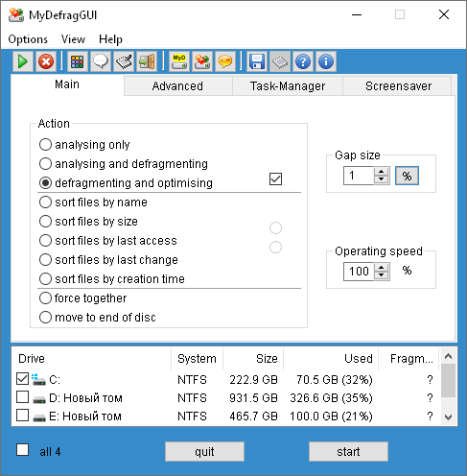This screenshot has height=476, width=467.
Task: Click the C: drive Windows icon
Action: (x=38, y=379)
